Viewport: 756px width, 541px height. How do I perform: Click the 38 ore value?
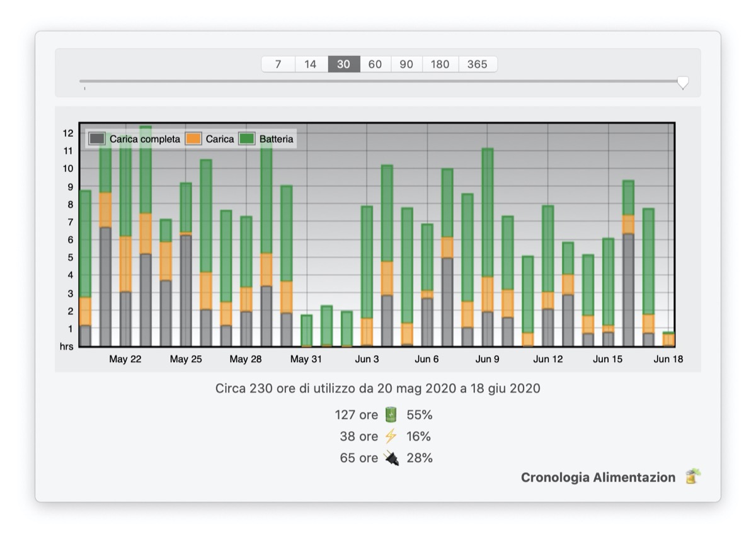tap(359, 436)
